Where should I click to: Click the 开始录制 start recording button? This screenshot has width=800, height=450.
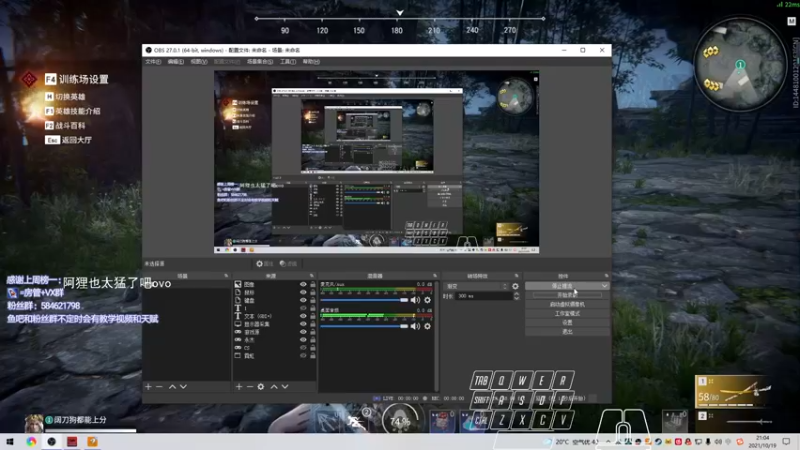tap(567, 295)
